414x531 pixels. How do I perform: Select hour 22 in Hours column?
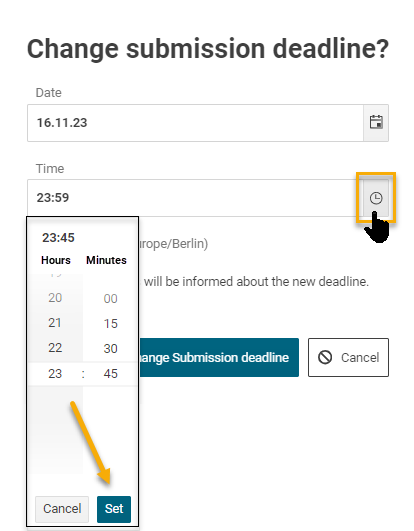pyautogui.click(x=55, y=348)
